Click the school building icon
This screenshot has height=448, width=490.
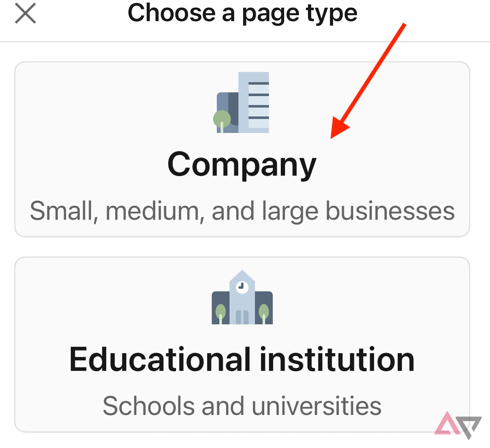pyautogui.click(x=242, y=297)
